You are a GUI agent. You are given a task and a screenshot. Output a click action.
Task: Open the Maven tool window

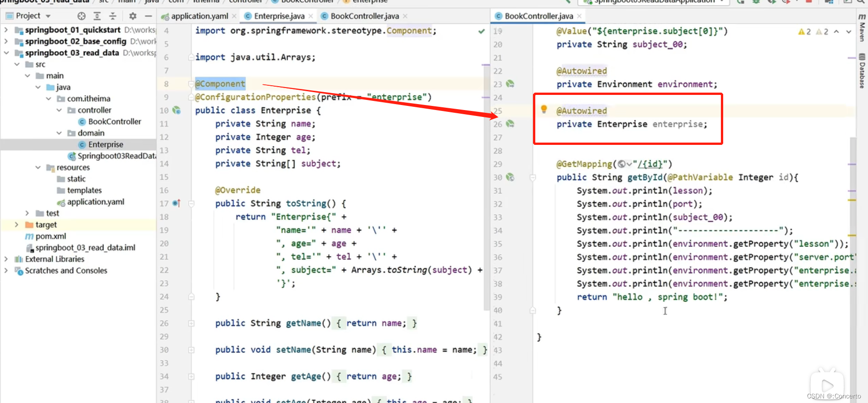point(862,28)
